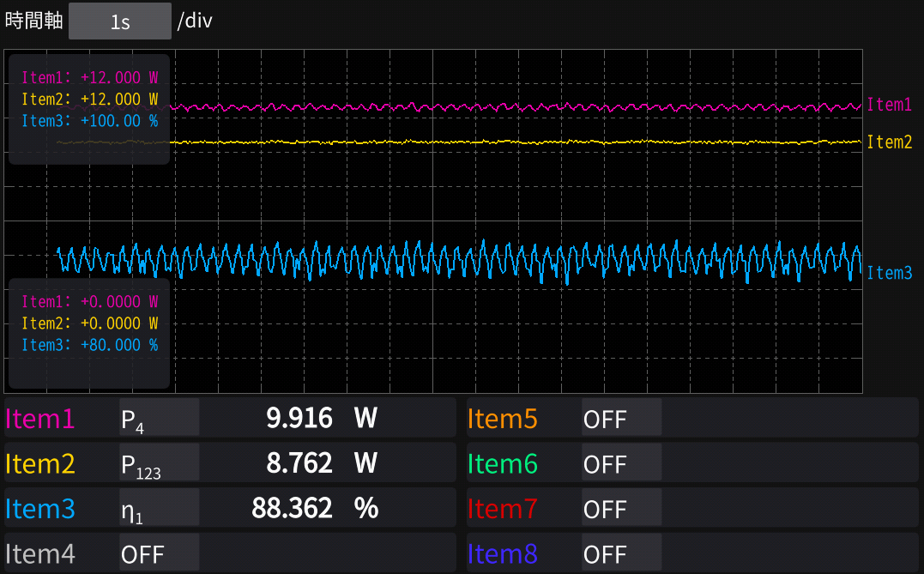Viewport: 924px width, 574px height.
Task: Activate Item8 OFF selector
Action: [x=620, y=553]
